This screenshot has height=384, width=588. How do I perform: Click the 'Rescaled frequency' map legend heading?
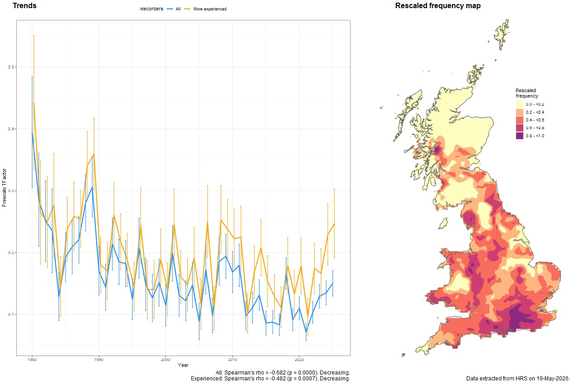click(x=527, y=93)
